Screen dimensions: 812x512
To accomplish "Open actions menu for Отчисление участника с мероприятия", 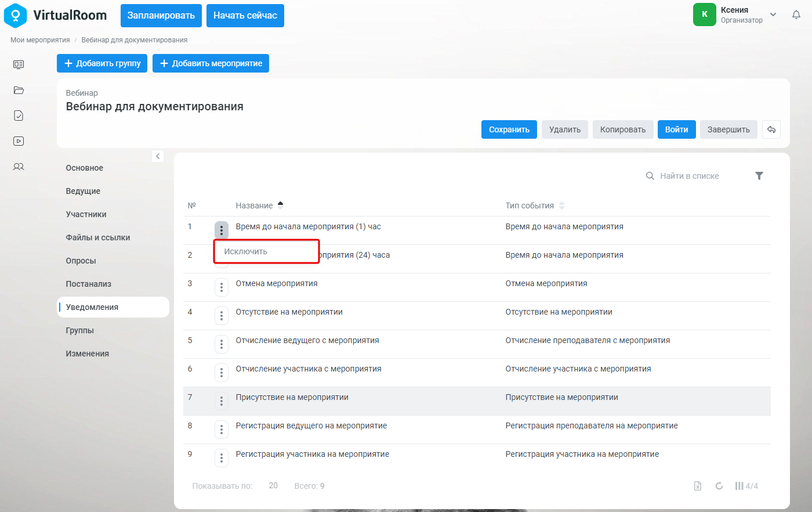I will (x=222, y=373).
